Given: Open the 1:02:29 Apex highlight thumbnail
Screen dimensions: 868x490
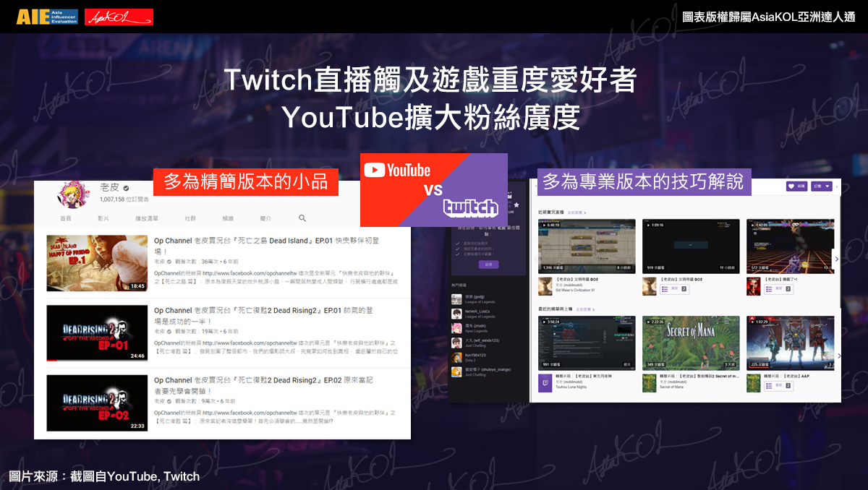Looking at the screenshot, I should 789,343.
